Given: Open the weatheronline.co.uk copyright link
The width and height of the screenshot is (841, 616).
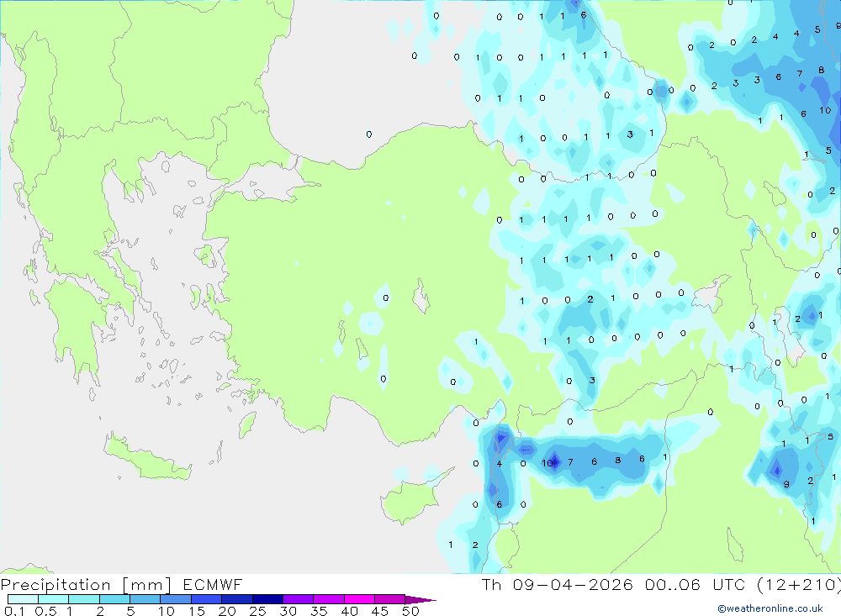Looking at the screenshot, I should (x=770, y=608).
